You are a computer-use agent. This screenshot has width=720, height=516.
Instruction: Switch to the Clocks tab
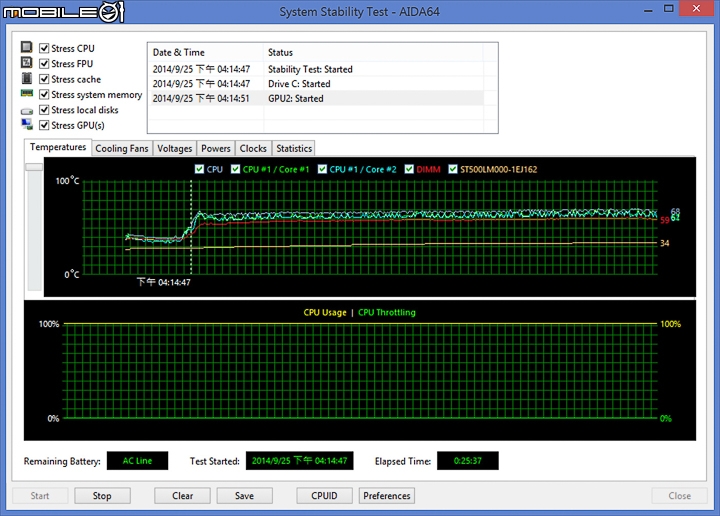point(253,148)
